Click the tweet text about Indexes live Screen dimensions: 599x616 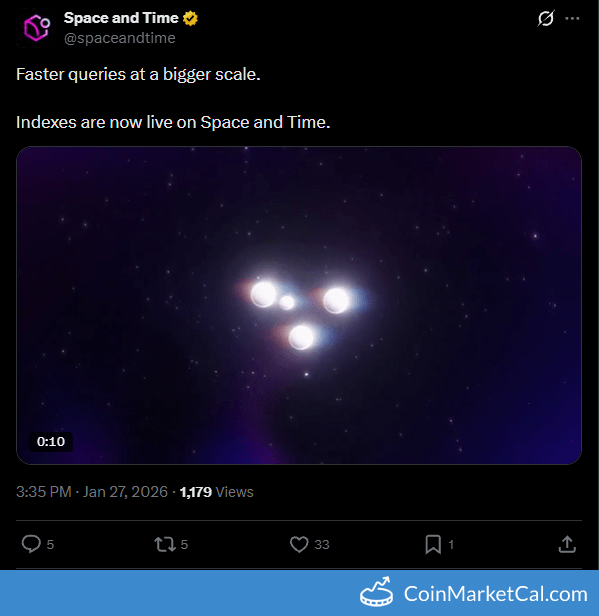click(173, 123)
